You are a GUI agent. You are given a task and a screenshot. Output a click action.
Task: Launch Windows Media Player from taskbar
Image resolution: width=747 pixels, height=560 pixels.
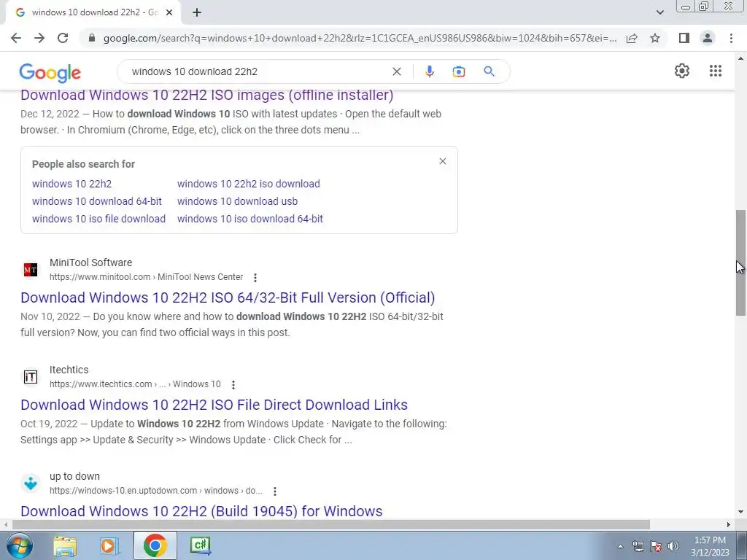click(x=109, y=545)
